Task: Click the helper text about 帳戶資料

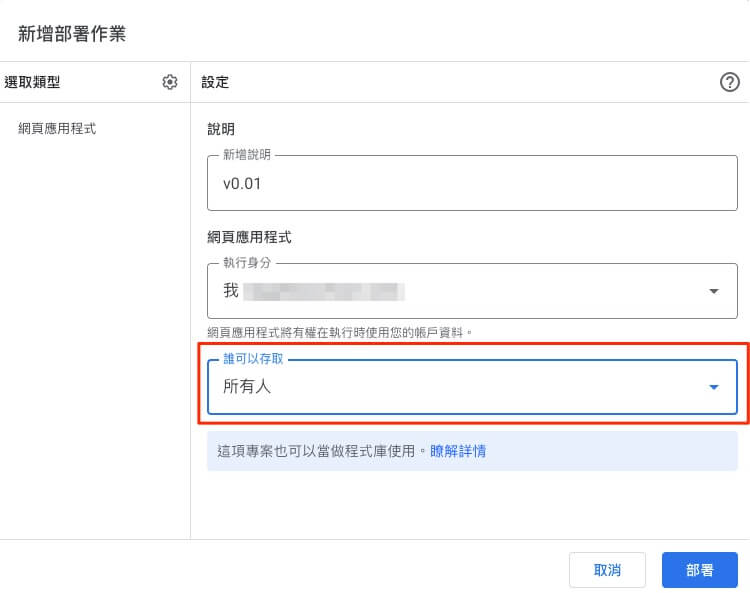Action: (339, 331)
